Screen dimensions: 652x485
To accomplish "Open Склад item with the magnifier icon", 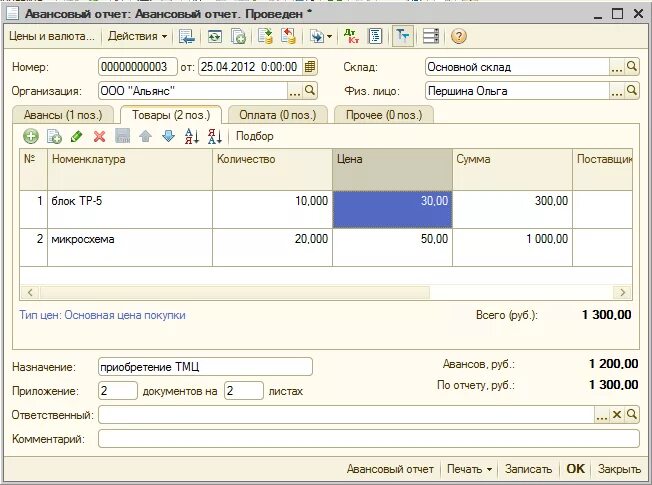I will tap(632, 67).
